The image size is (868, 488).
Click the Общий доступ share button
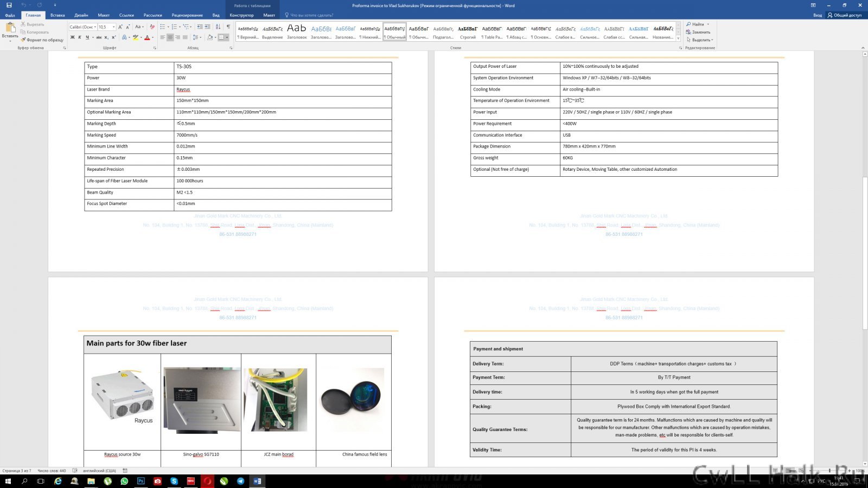(845, 15)
